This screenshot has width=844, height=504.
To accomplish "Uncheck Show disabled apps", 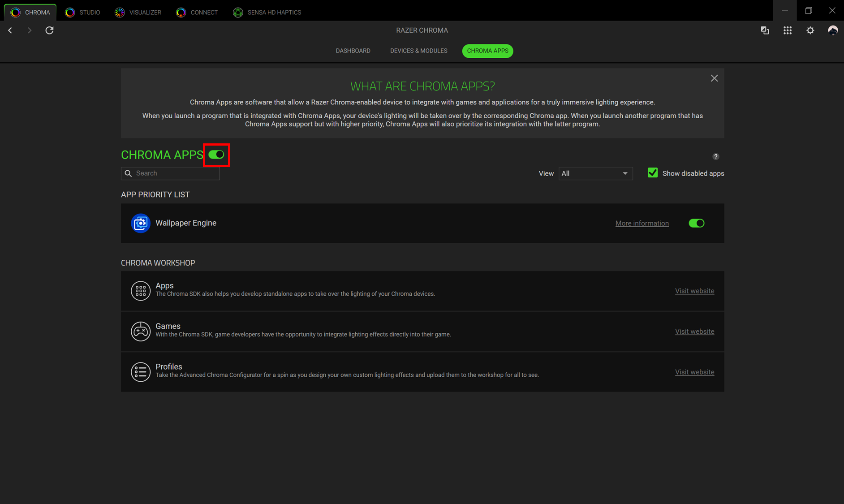I will [653, 172].
